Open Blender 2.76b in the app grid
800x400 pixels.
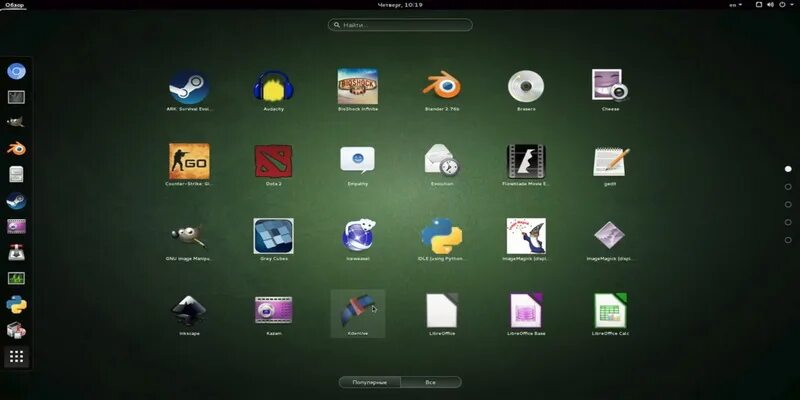tap(442, 85)
